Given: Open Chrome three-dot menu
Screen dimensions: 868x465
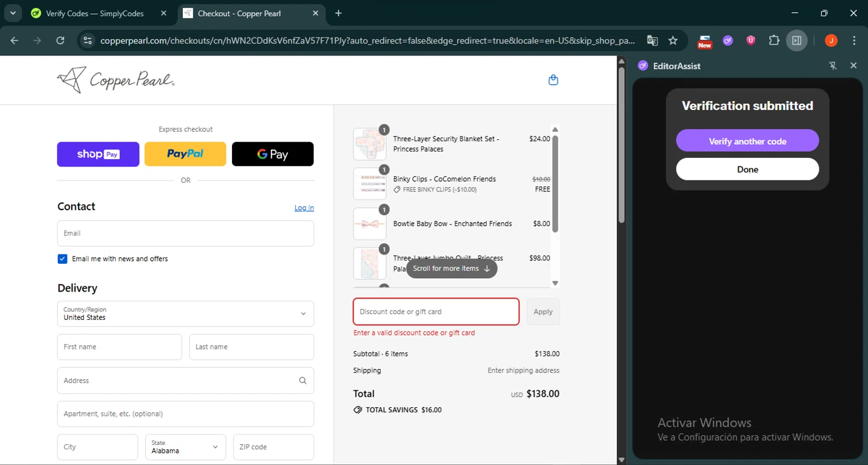Looking at the screenshot, I should click(x=854, y=40).
